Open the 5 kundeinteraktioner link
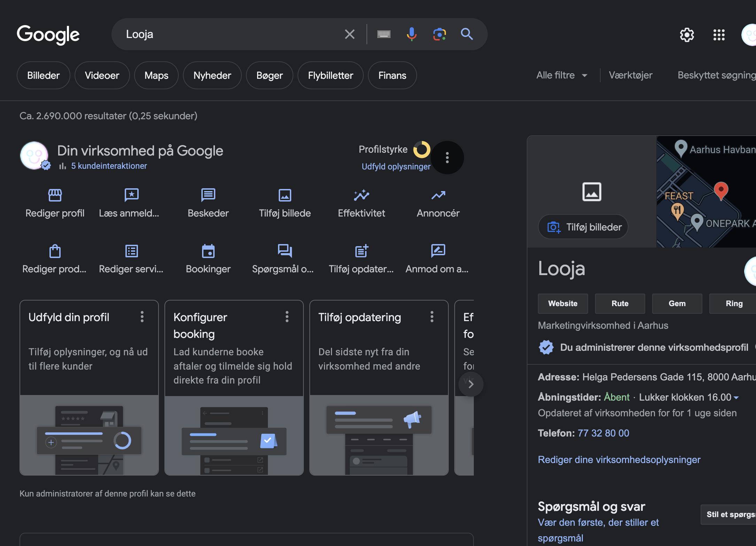The image size is (756, 546). coord(109,166)
